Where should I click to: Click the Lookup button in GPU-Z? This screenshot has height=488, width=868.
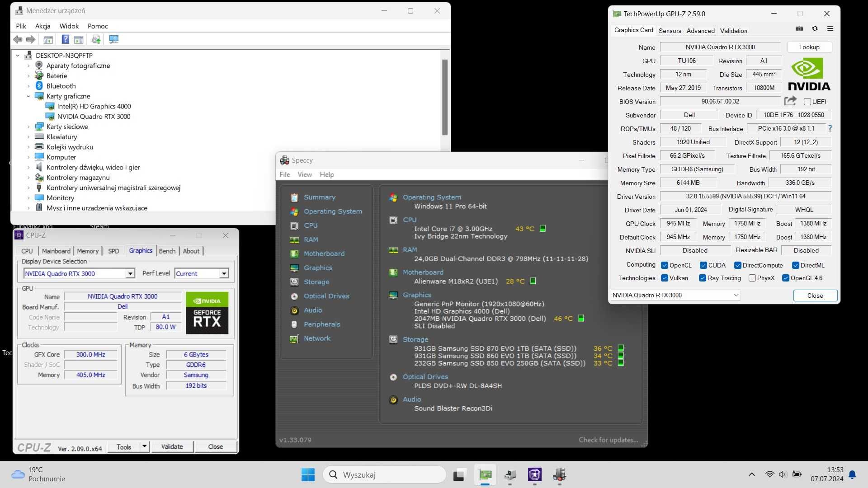pos(809,47)
